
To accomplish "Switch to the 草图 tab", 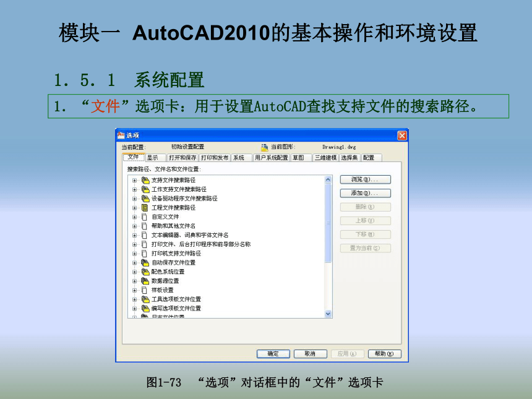I will click(301, 158).
